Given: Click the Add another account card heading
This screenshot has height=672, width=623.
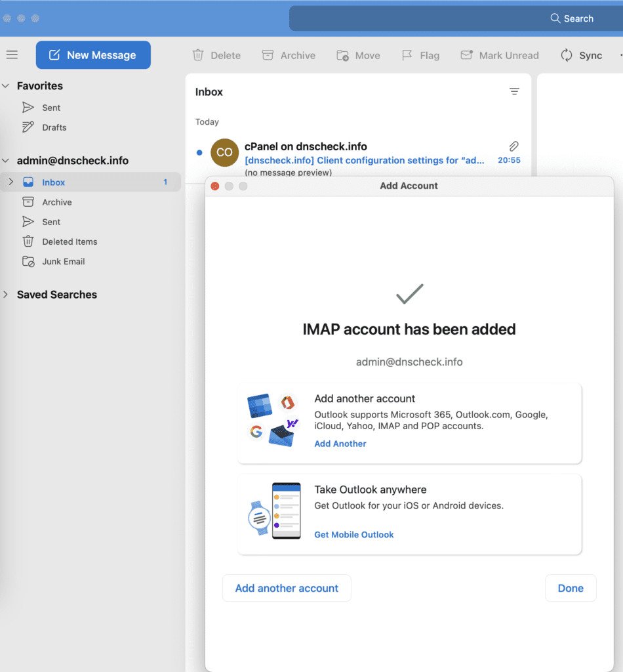Looking at the screenshot, I should 365,398.
